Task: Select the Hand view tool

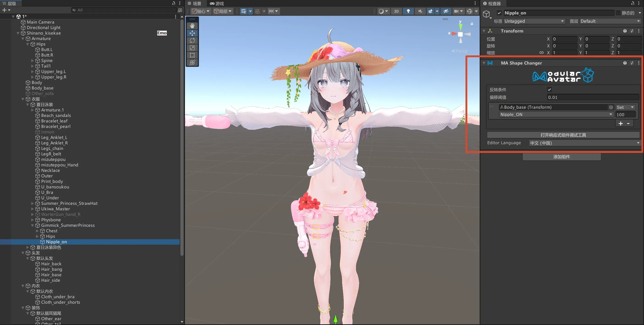Action: point(192,26)
